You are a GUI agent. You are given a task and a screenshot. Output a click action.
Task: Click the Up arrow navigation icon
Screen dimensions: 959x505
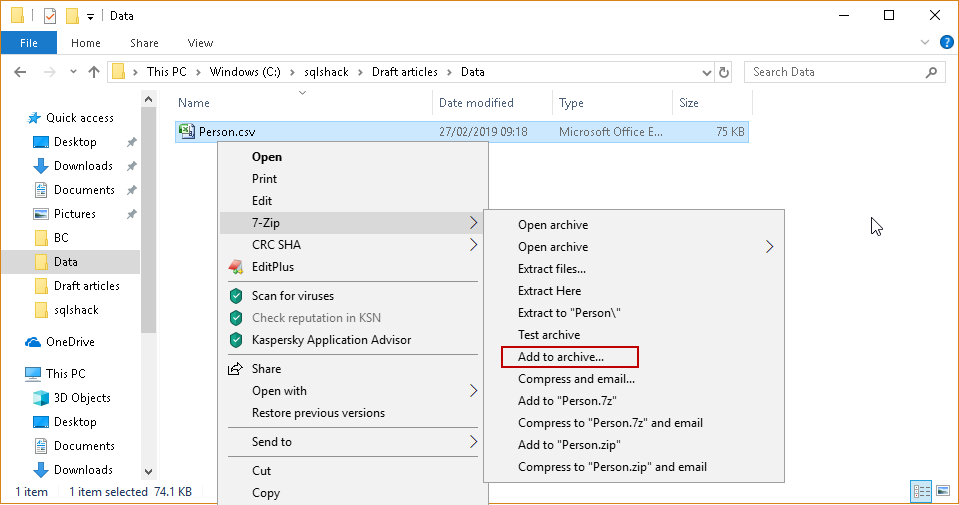point(94,72)
